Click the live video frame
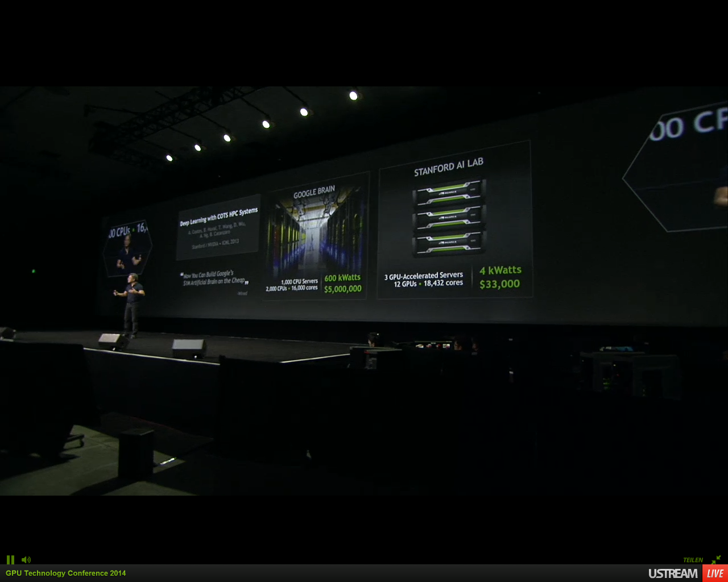Image resolution: width=728 pixels, height=582 pixels. 364,290
